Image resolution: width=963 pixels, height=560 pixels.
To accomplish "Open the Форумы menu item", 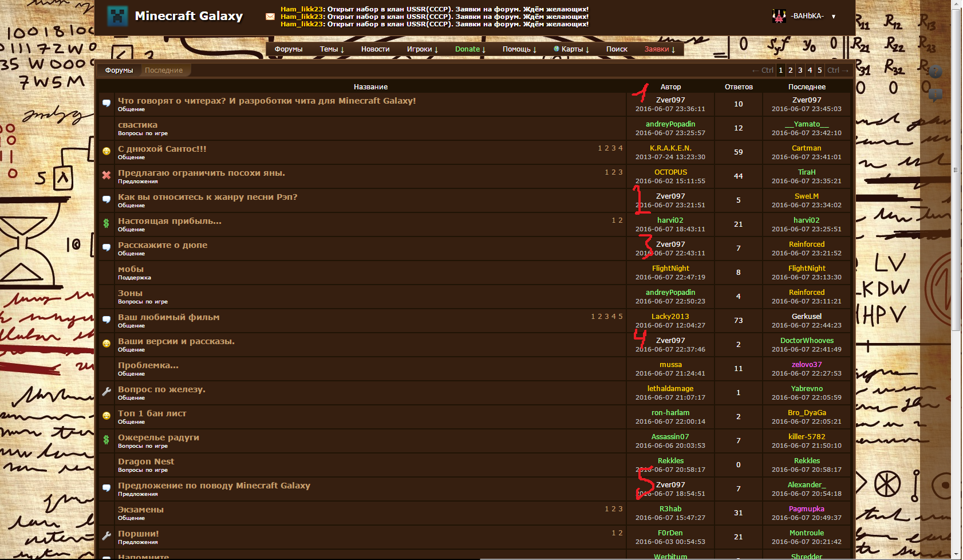I will coord(289,49).
